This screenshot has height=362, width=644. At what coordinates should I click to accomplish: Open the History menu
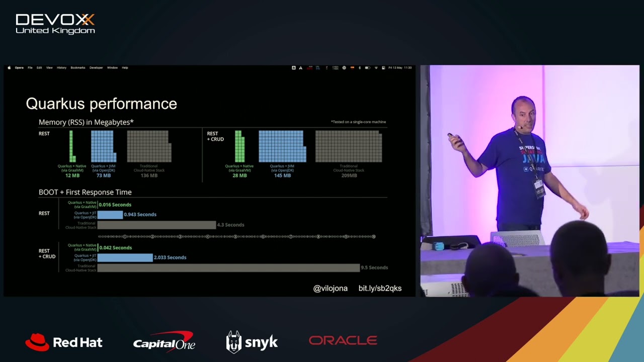click(61, 67)
